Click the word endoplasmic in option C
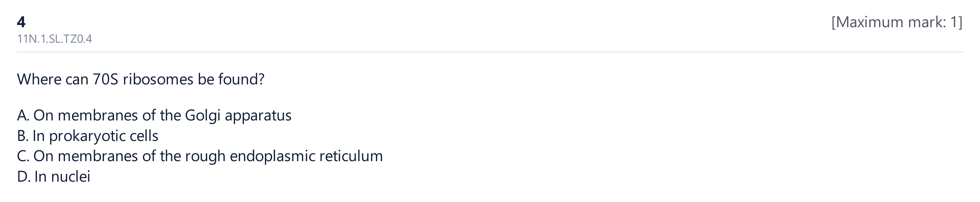Image resolution: width=980 pixels, height=202 pixels. 272,156
